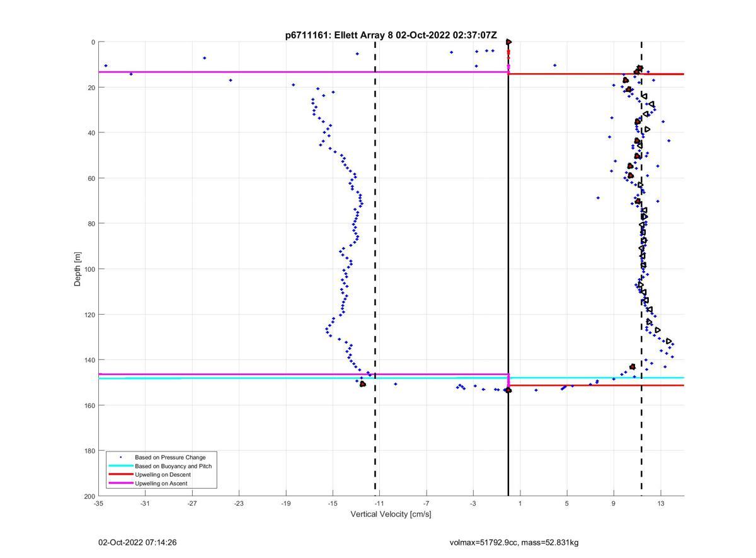Click the triangle marker at plot top, 0 m depth
The width and height of the screenshot is (756, 558).
pos(508,42)
